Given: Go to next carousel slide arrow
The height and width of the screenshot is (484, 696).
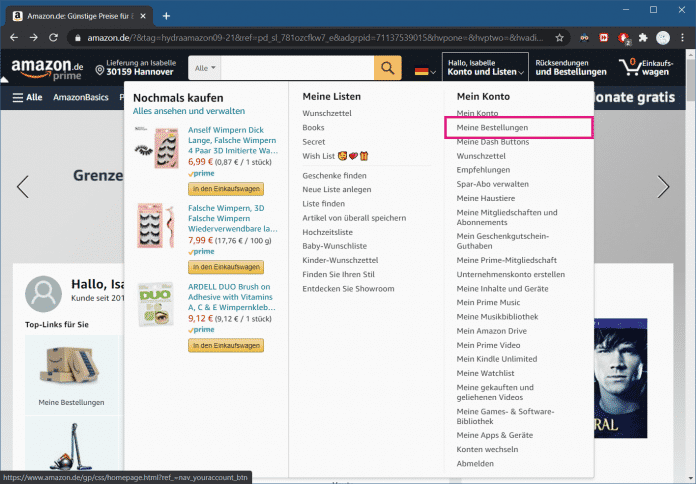Looking at the screenshot, I should tap(663, 186).
